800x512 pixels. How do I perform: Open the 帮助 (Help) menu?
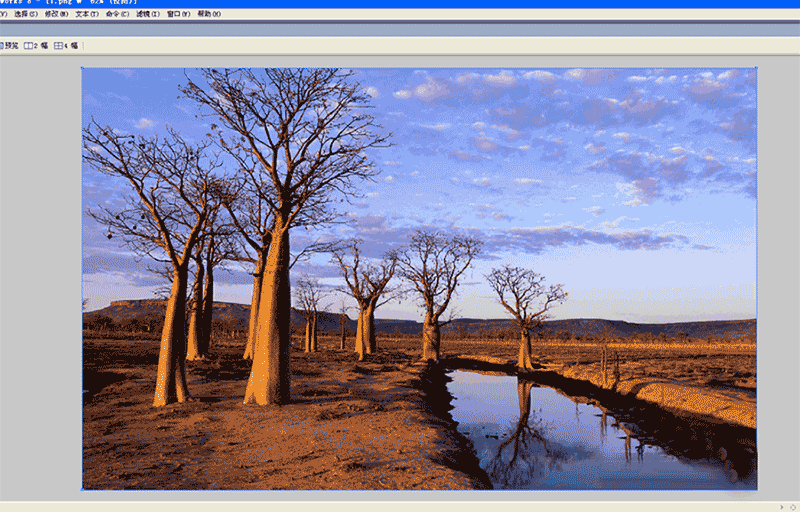point(210,14)
